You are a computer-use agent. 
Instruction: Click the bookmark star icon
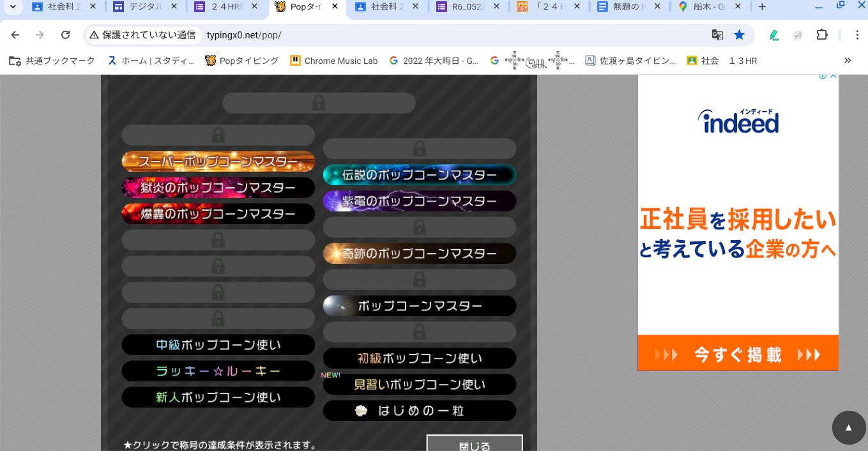pyautogui.click(x=739, y=35)
